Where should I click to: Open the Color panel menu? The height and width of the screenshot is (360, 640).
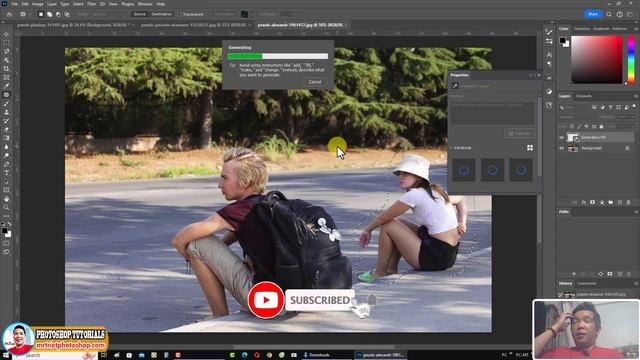(636, 29)
